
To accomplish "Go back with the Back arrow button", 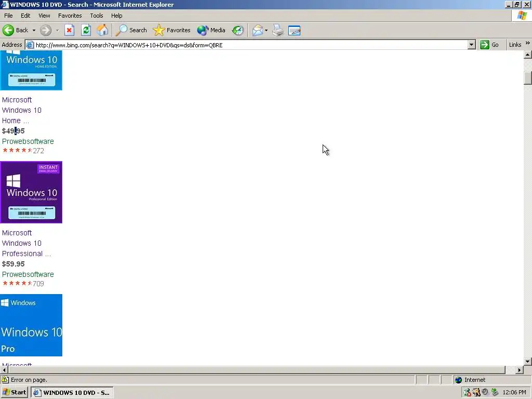I will click(15, 30).
